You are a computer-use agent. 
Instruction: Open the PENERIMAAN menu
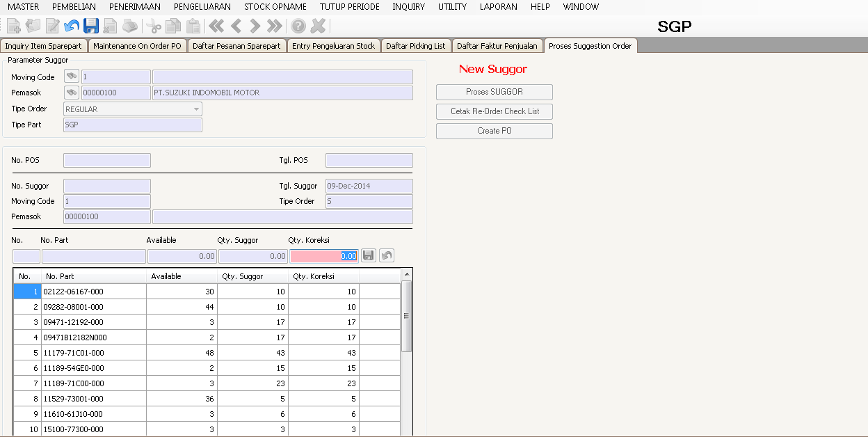(135, 7)
